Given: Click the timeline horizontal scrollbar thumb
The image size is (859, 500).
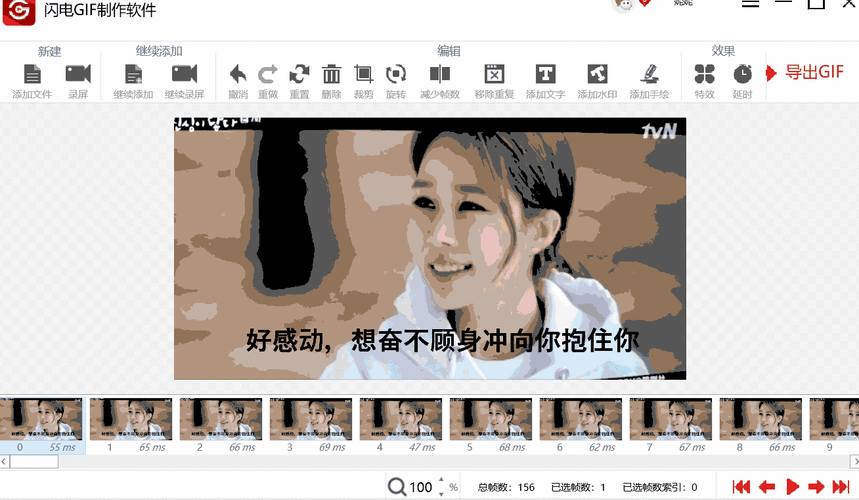Looking at the screenshot, I should point(34,462).
